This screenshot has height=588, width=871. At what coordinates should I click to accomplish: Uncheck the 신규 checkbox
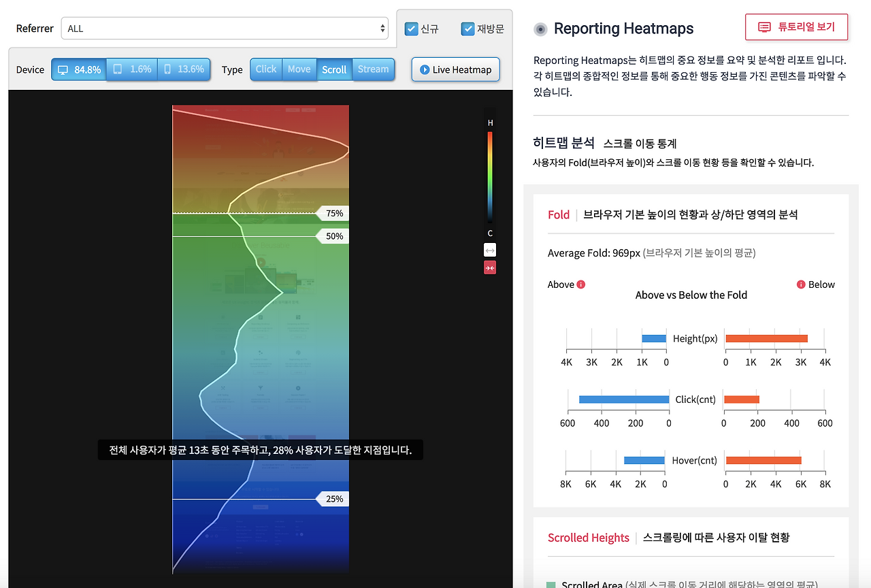coord(411,29)
